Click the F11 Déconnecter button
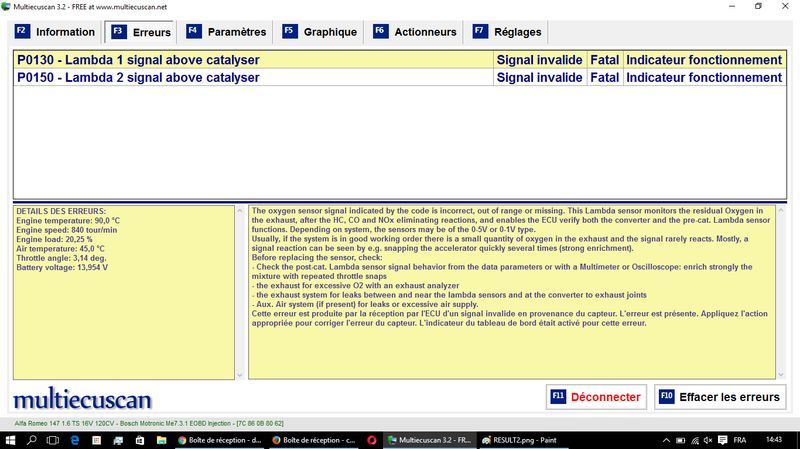The width and height of the screenshot is (800, 449). pyautogui.click(x=596, y=397)
